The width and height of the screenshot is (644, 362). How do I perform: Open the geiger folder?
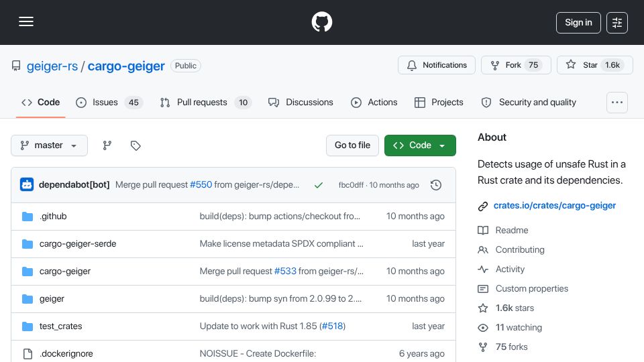[52, 299]
